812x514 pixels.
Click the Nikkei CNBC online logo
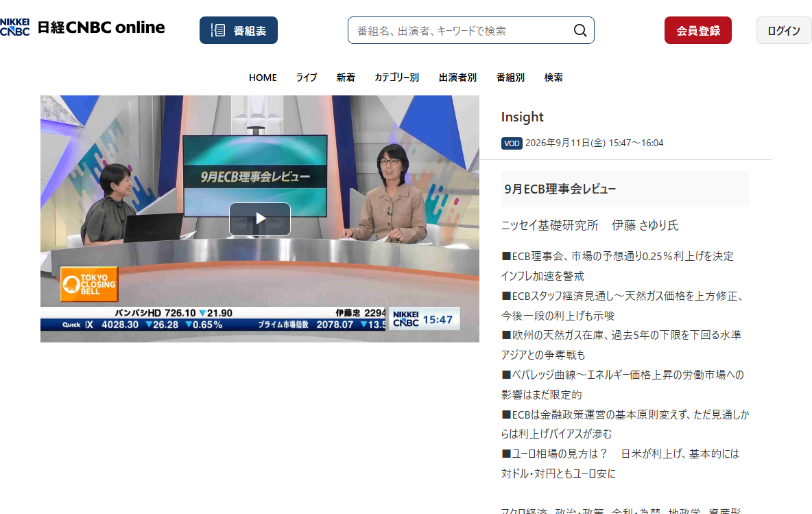click(x=82, y=27)
